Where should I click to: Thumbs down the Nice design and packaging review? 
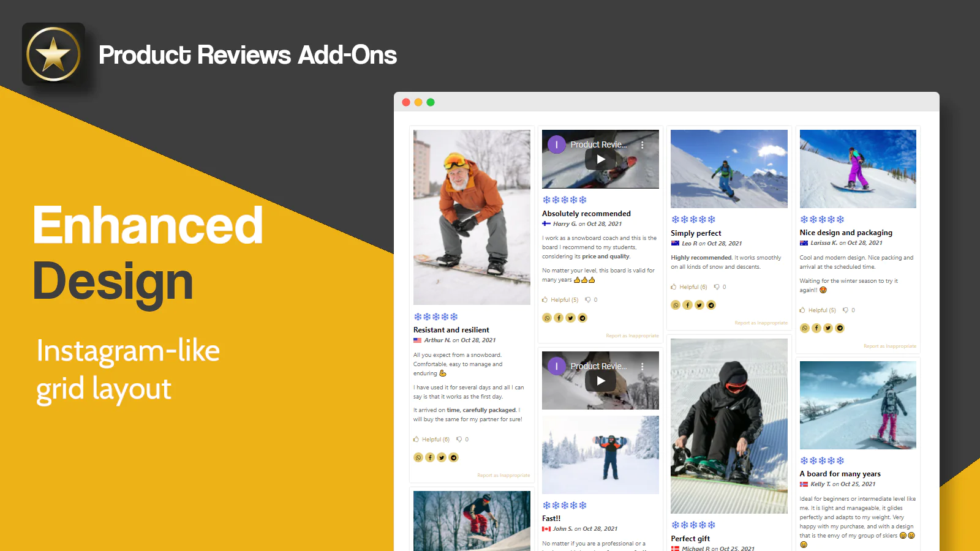click(x=846, y=310)
